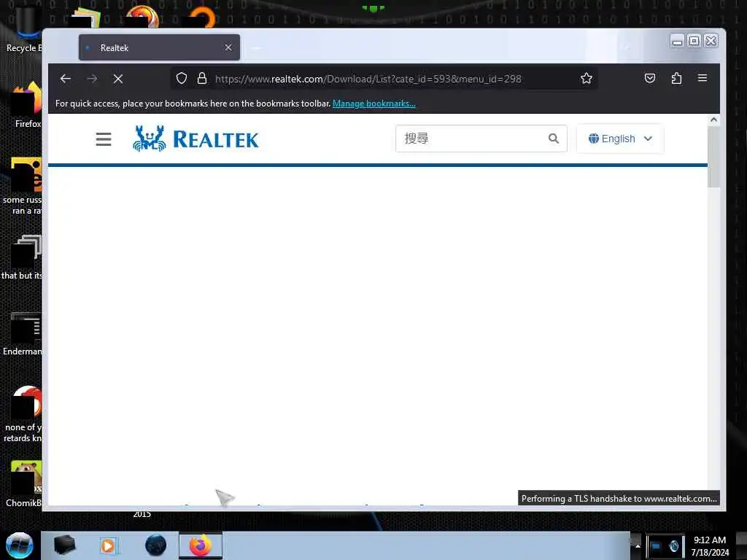The width and height of the screenshot is (747, 560).
Task: Close the Realtek tab
Action: pos(228,47)
